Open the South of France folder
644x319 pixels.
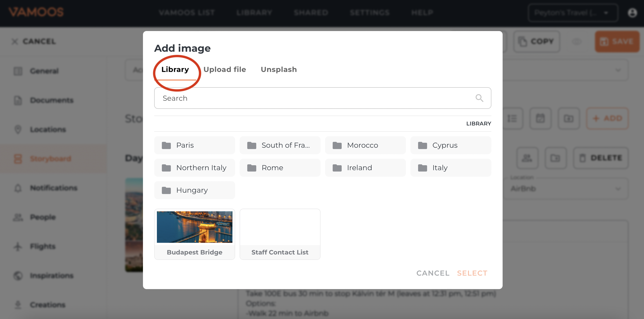pos(279,145)
